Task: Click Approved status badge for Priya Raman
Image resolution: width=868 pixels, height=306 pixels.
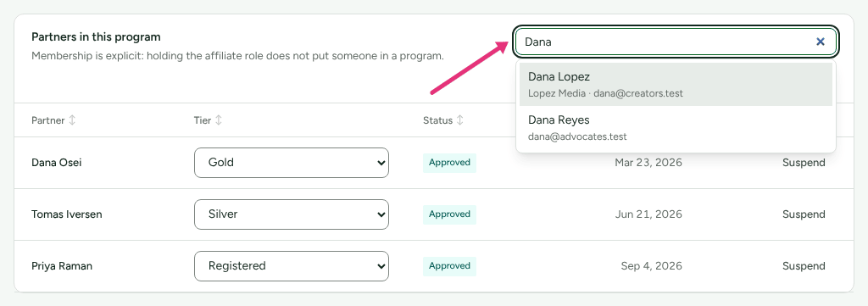Action: coord(449,266)
